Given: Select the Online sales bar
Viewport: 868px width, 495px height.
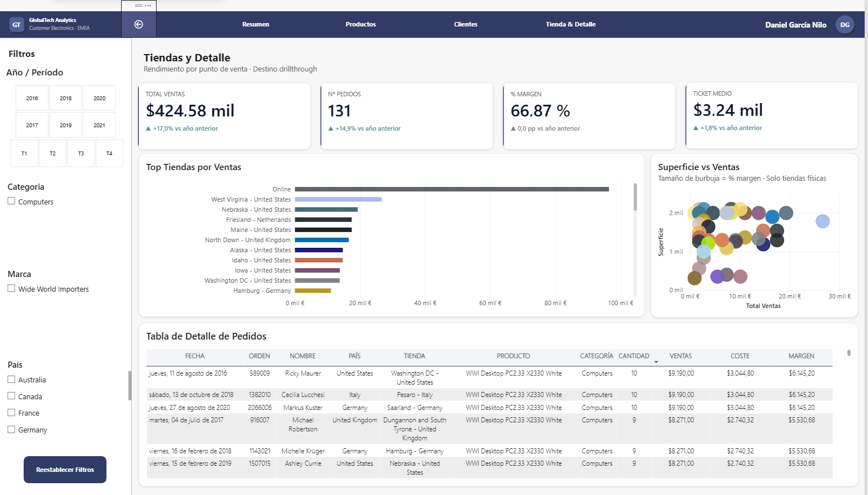Looking at the screenshot, I should click(x=452, y=189).
